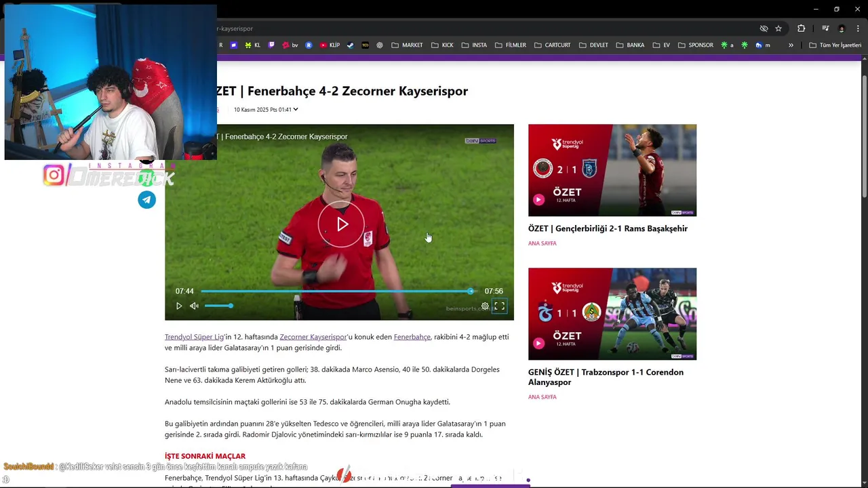Seek on the video progress bar
The height and width of the screenshot is (488, 868).
tap(337, 291)
